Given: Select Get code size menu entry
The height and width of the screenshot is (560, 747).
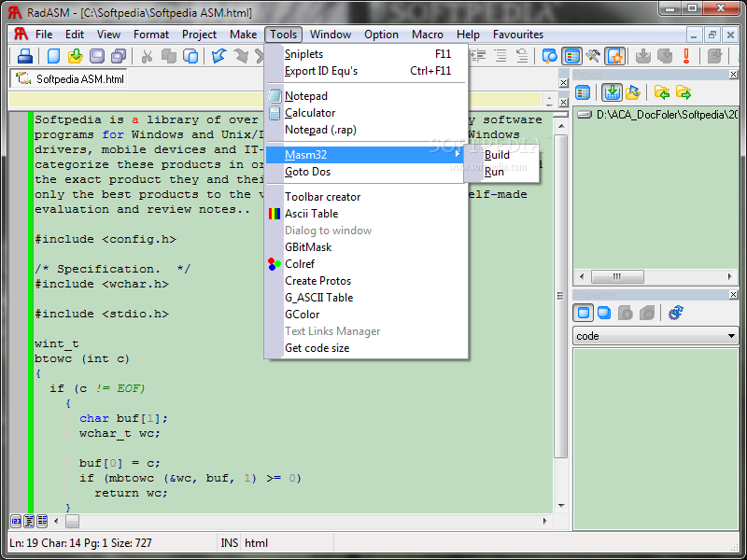Looking at the screenshot, I should pos(366,348).
